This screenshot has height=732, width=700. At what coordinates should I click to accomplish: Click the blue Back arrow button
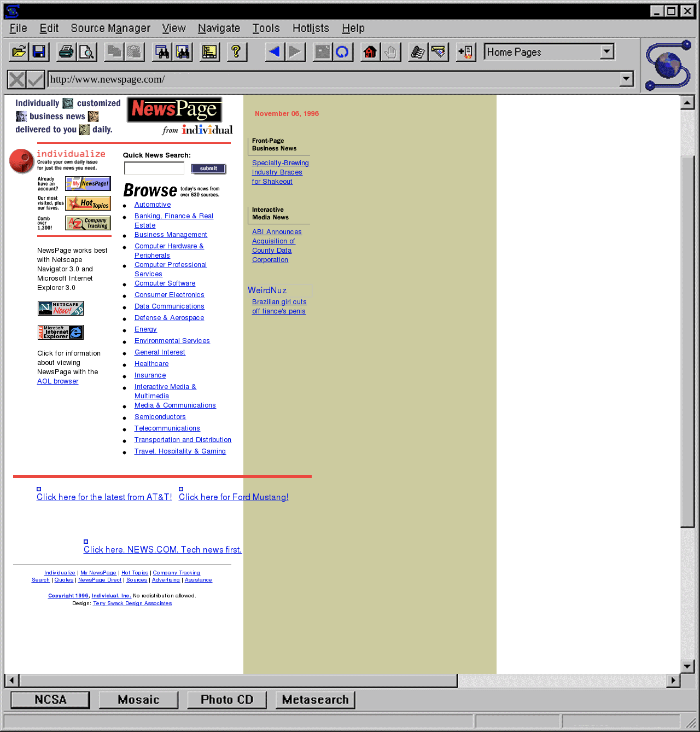(x=275, y=52)
